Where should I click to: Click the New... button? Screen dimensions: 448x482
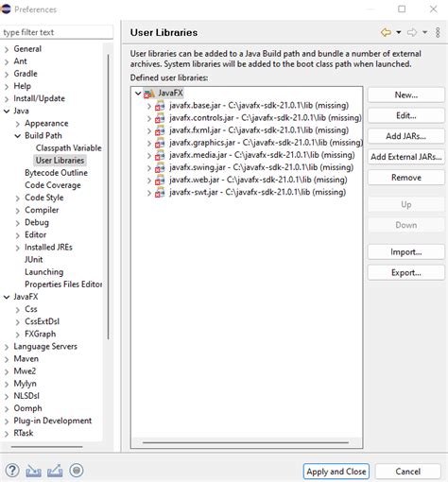tap(406, 95)
